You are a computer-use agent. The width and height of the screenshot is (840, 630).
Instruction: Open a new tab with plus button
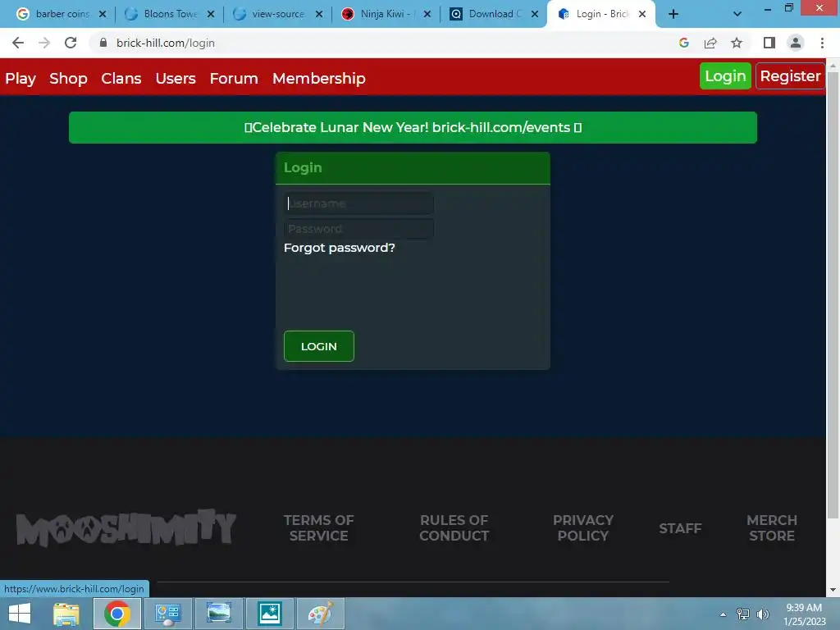click(x=673, y=14)
